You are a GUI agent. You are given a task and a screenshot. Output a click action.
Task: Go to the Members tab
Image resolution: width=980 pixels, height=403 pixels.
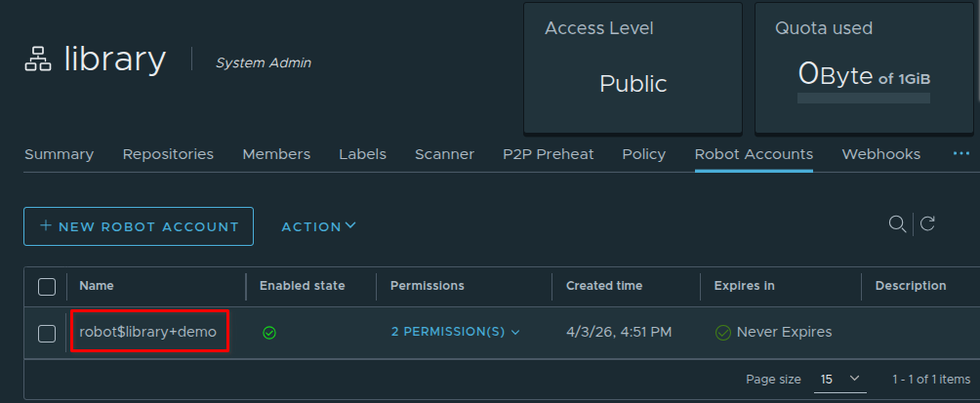276,154
